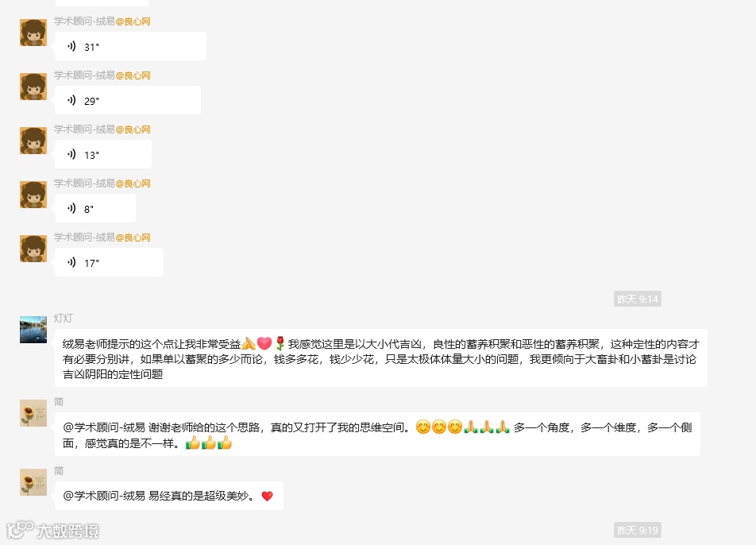Click @学术顾问-绒易 mention in 谢谢老师 message
Image resolution: width=756 pixels, height=545 pixels.
click(104, 427)
